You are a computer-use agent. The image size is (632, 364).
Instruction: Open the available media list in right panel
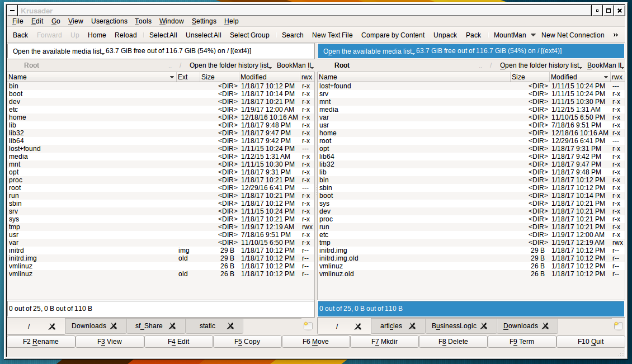pyautogui.click(x=369, y=51)
